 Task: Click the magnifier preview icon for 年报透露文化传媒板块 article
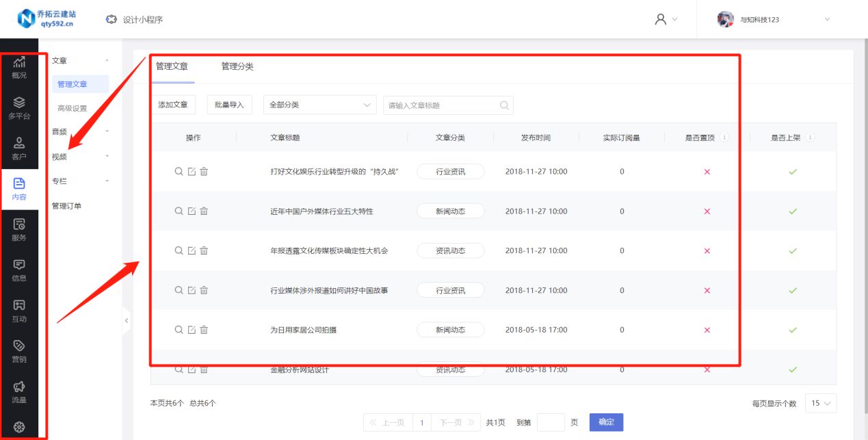179,250
